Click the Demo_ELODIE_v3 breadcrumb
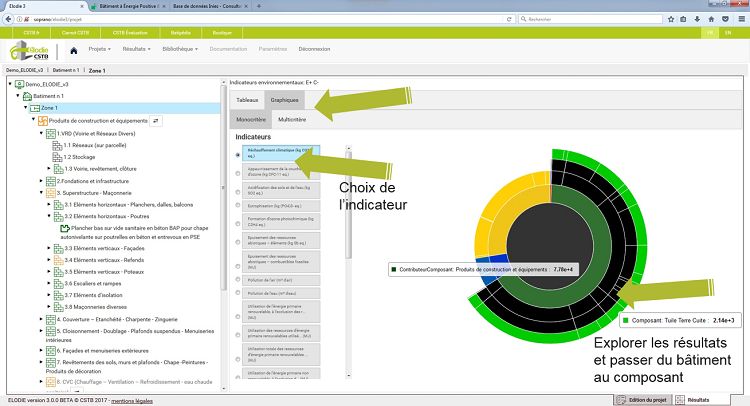 coord(24,70)
